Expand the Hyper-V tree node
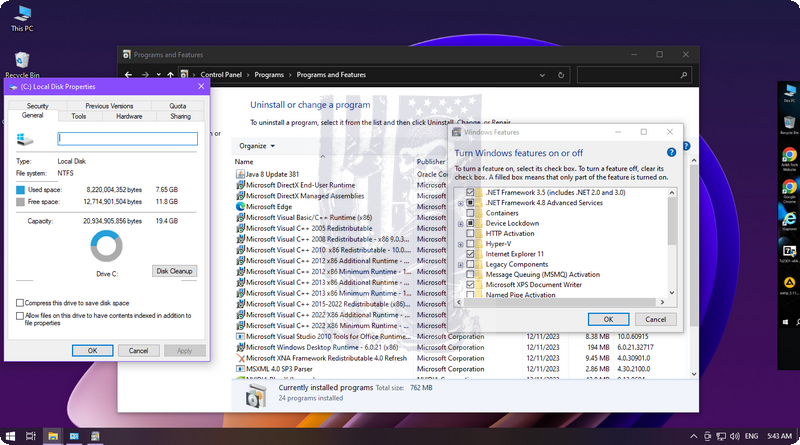 (461, 244)
